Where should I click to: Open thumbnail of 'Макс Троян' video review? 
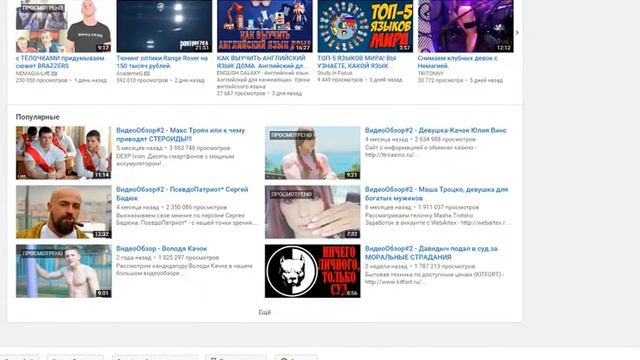point(64,153)
